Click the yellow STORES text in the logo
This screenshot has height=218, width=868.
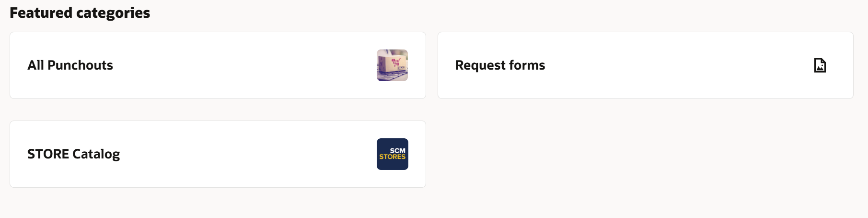point(392,157)
